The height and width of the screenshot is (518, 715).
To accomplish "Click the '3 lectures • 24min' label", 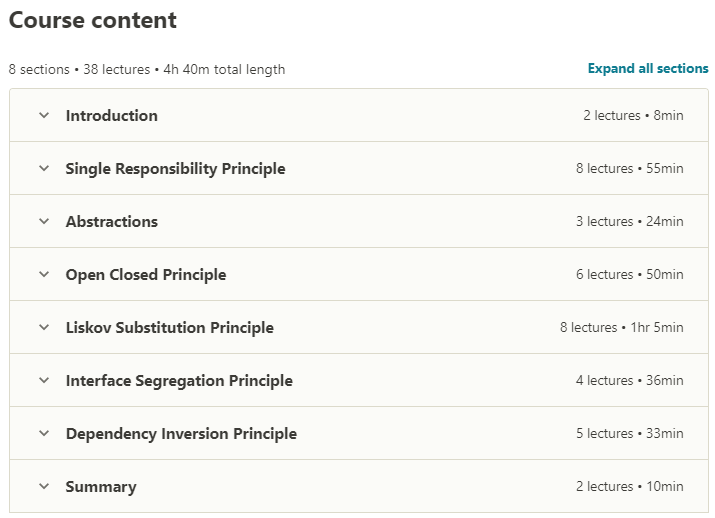I will click(x=630, y=222).
